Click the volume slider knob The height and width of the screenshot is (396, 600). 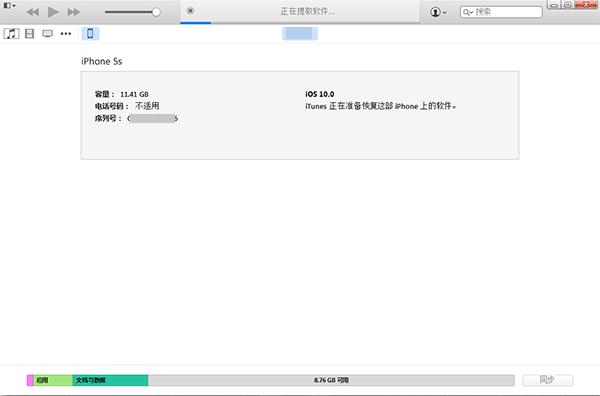pos(156,12)
